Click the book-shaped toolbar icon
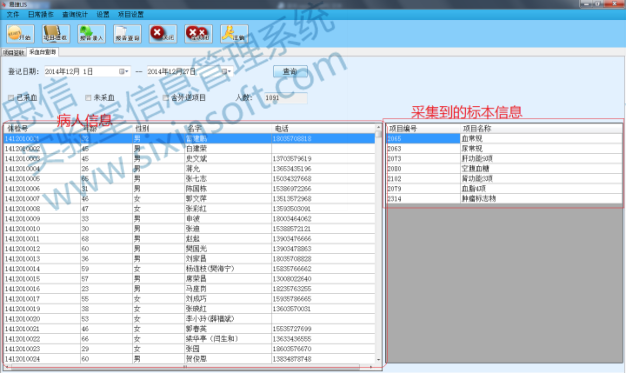This screenshot has width=627, height=373. click(x=56, y=34)
